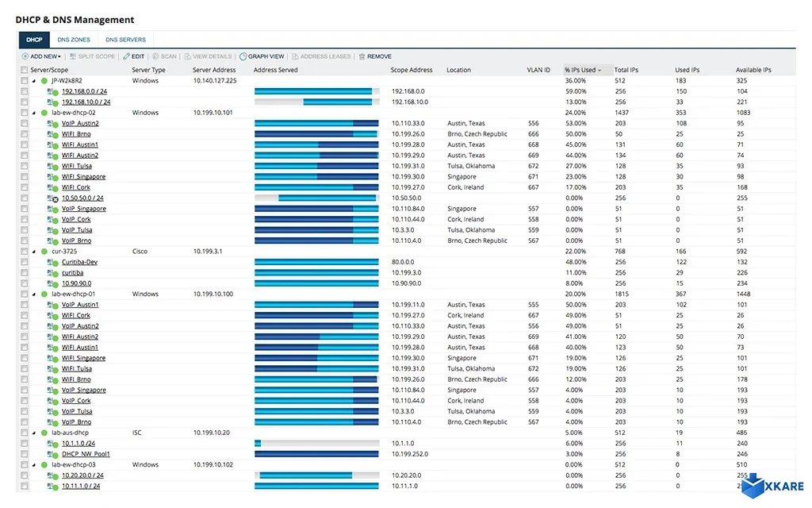Collapse the cur-3725 server tree node
Screen dimensions: 812x508
(34, 252)
